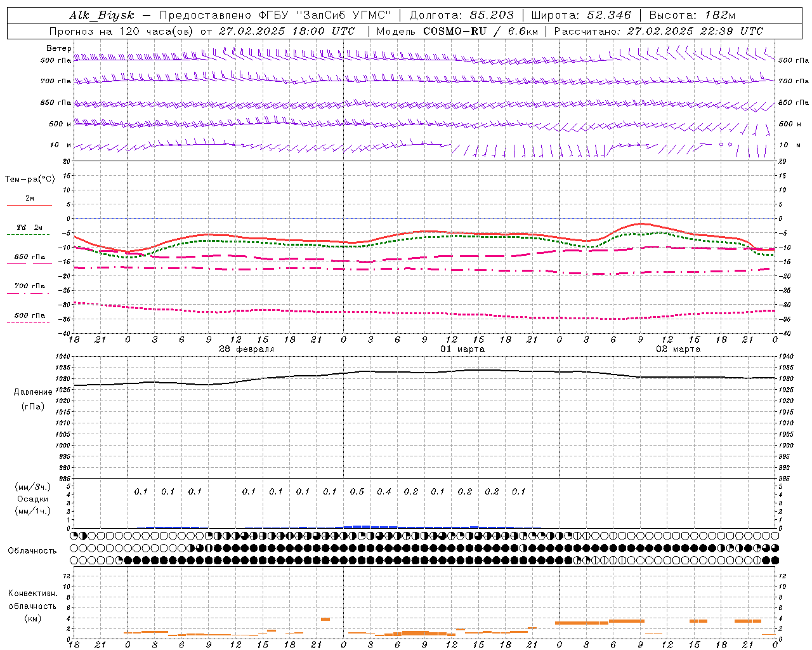Viewport: 812px width, 650px height.
Task: Click the 'Ветер' wind section label
Action: click(59, 48)
